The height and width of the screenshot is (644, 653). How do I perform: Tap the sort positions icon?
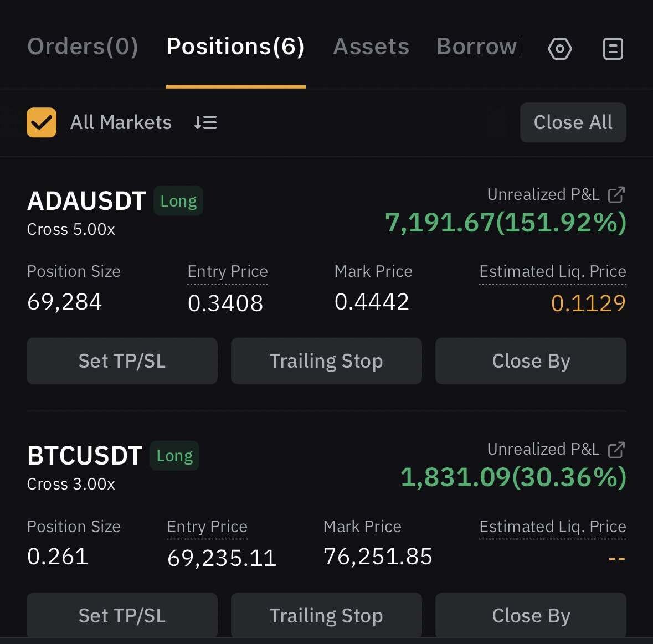[x=205, y=122]
